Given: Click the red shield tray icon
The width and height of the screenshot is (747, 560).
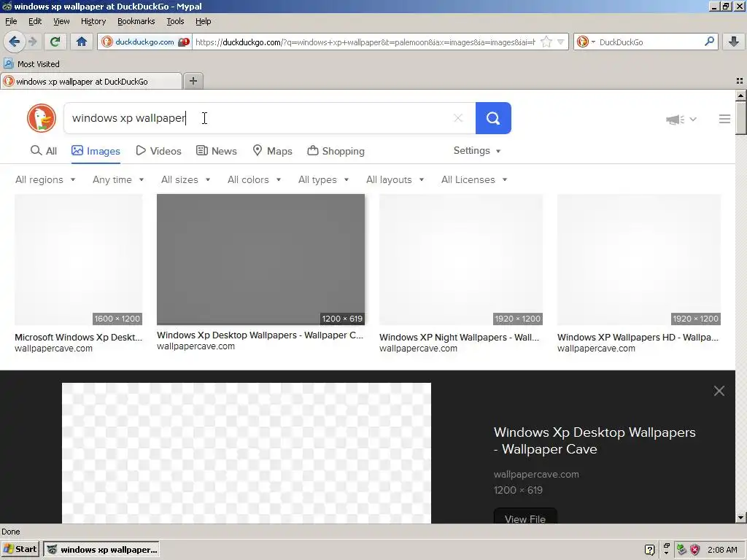Looking at the screenshot, I should click(x=695, y=550).
